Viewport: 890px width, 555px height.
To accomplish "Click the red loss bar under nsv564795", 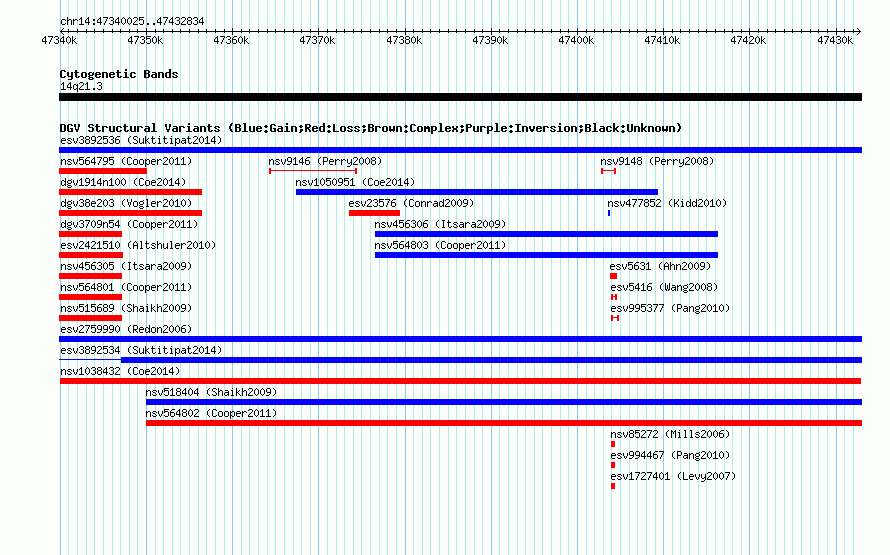I will [x=103, y=171].
